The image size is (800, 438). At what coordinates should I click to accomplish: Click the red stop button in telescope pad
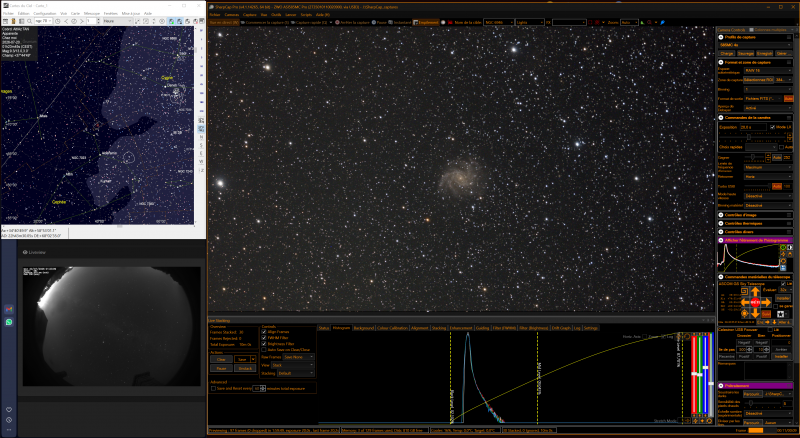(x=755, y=302)
